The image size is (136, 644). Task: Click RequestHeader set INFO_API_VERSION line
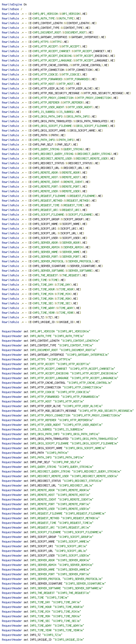(46, 331)
